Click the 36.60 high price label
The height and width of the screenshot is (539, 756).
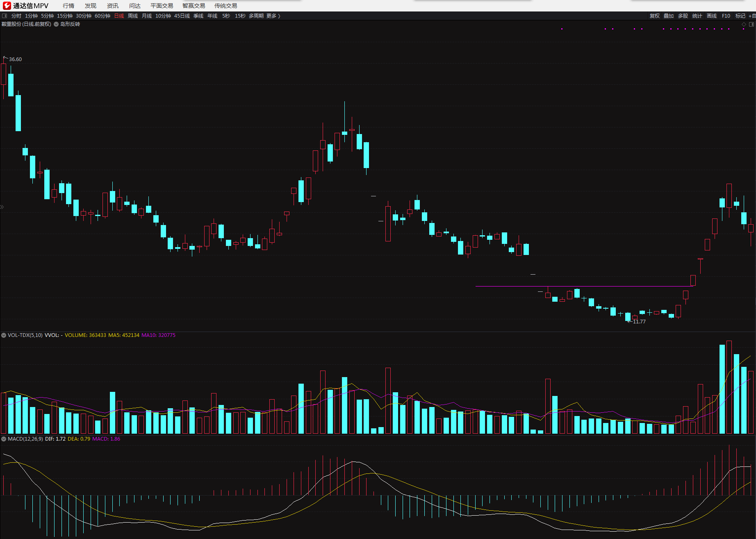click(16, 59)
